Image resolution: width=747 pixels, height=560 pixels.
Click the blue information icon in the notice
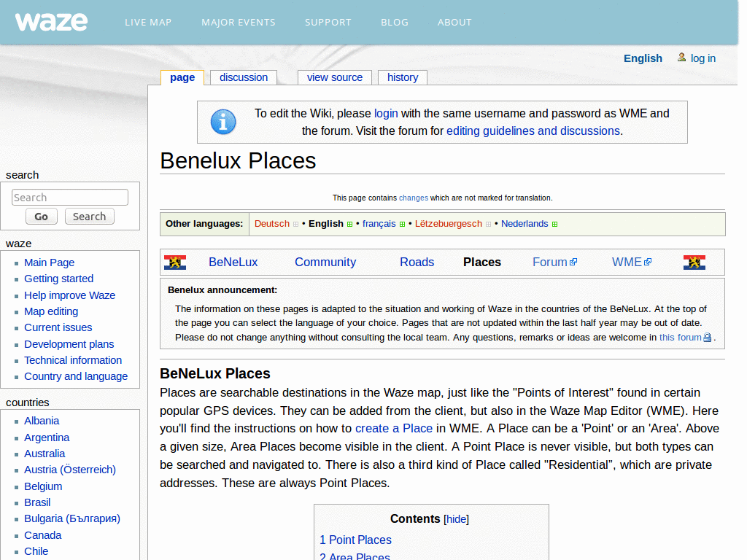(223, 122)
